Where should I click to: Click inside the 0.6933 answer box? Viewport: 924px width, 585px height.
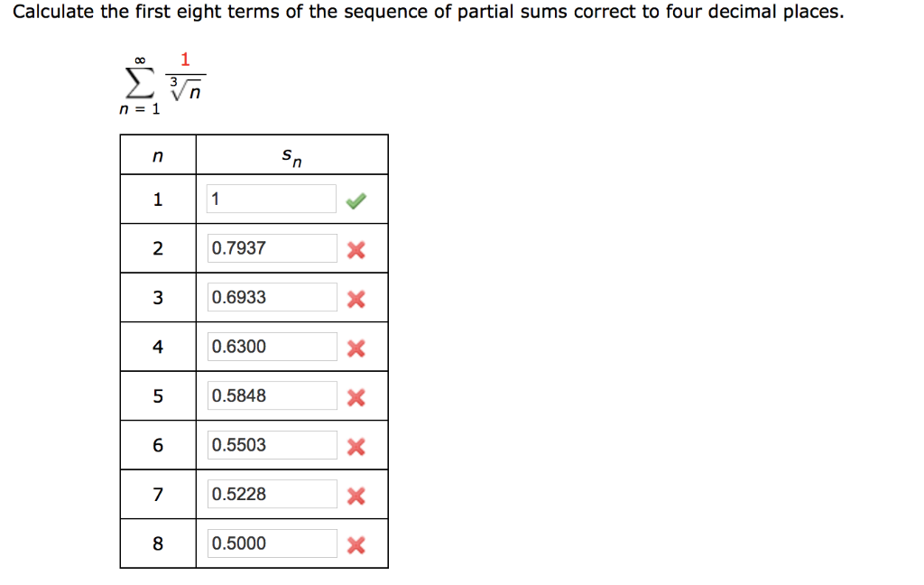pos(271,297)
